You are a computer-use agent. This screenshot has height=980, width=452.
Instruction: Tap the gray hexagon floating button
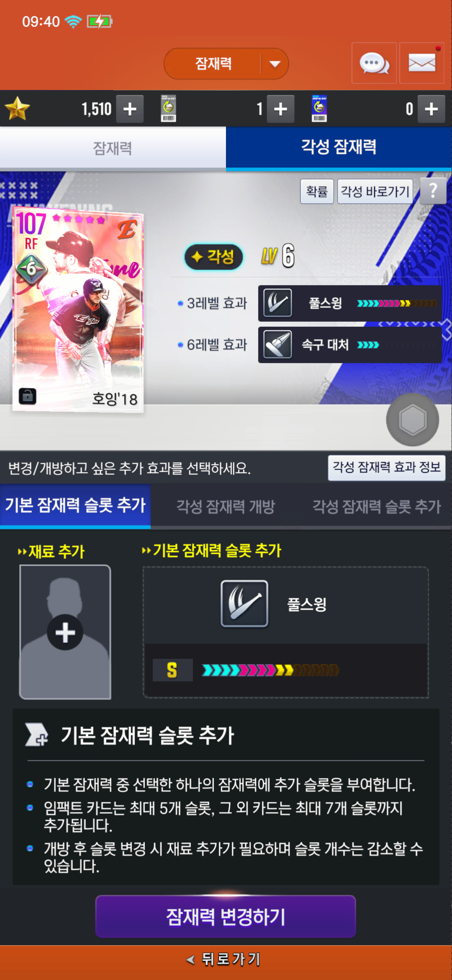(412, 420)
